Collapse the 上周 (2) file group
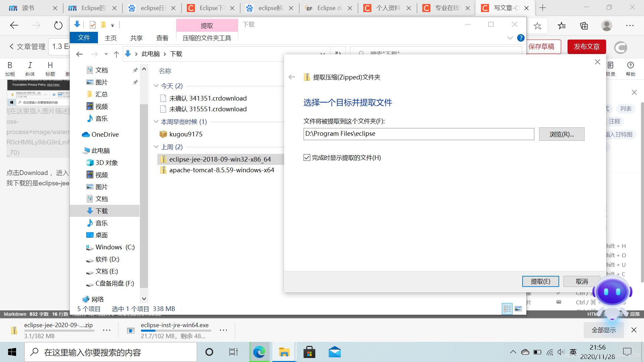The width and height of the screenshot is (644, 362). (156, 147)
